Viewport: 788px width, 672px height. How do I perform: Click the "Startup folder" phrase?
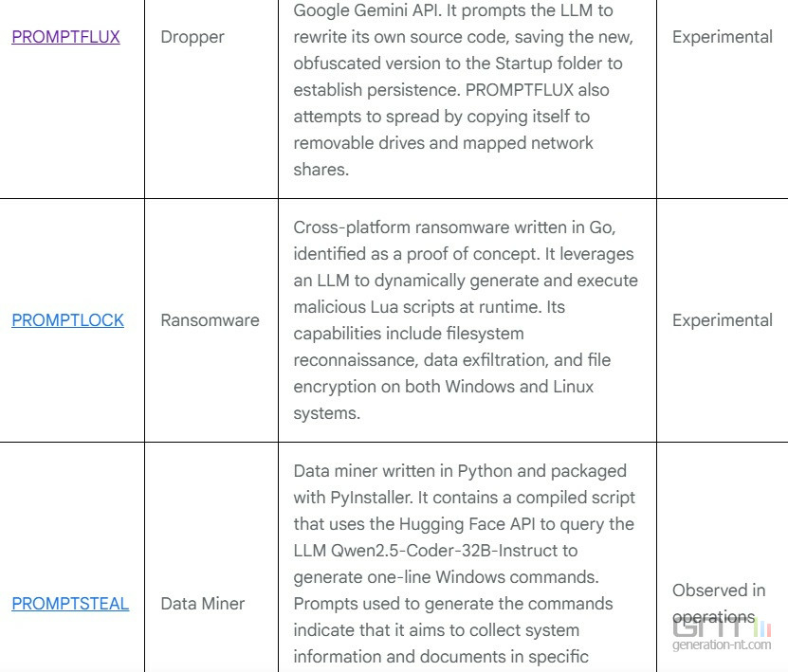click(x=545, y=64)
